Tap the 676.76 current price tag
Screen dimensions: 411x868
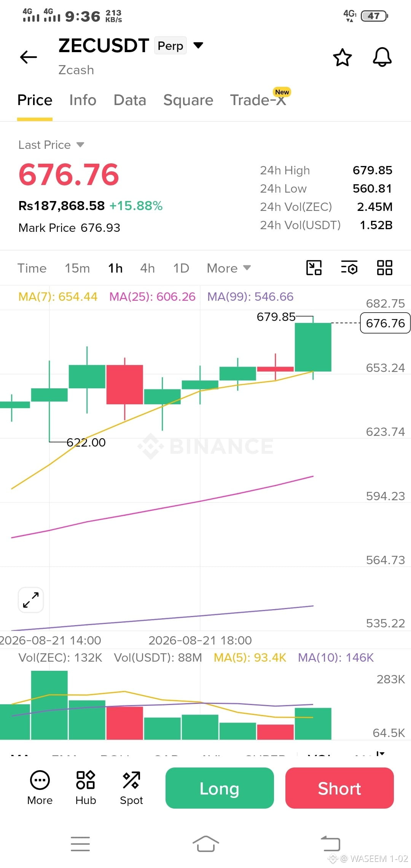[x=385, y=323]
